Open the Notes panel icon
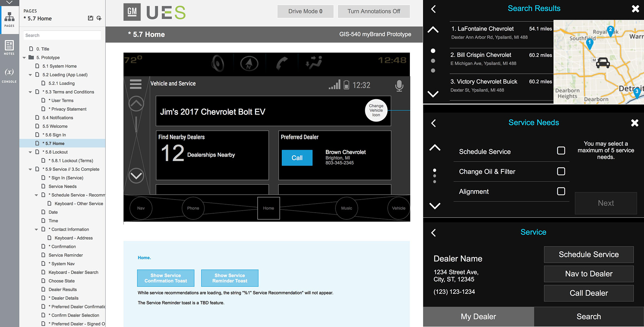Image resolution: width=644 pixels, height=327 pixels. (9, 47)
